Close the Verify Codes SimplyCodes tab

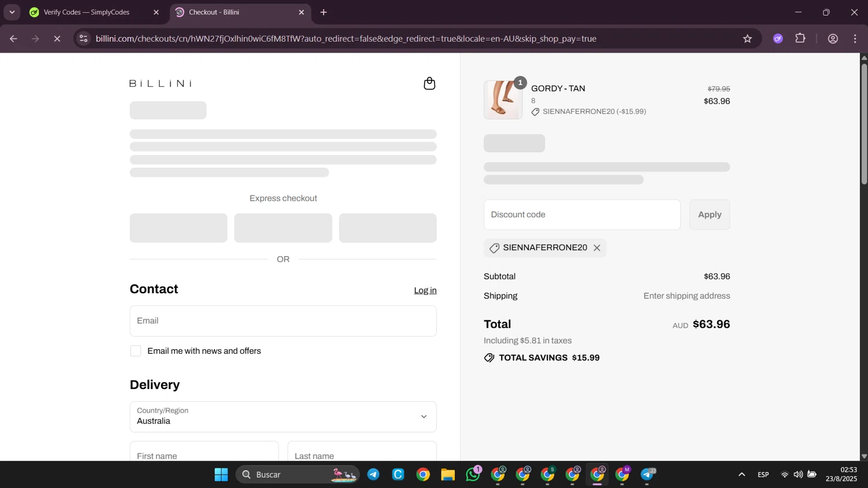click(156, 12)
